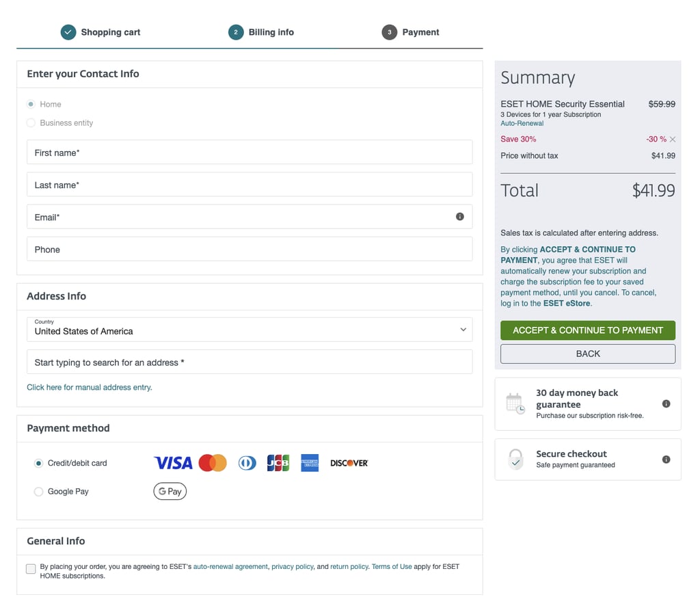700x610 pixels.
Task: Open the privacy policy link
Action: [x=293, y=566]
